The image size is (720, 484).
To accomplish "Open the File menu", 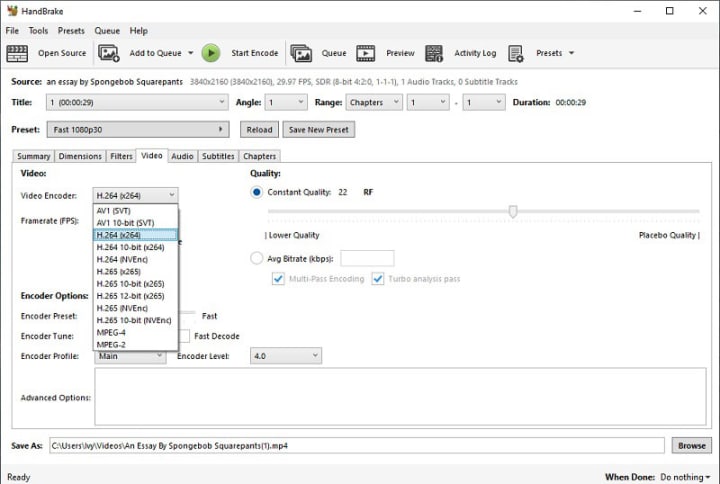I will 12,31.
